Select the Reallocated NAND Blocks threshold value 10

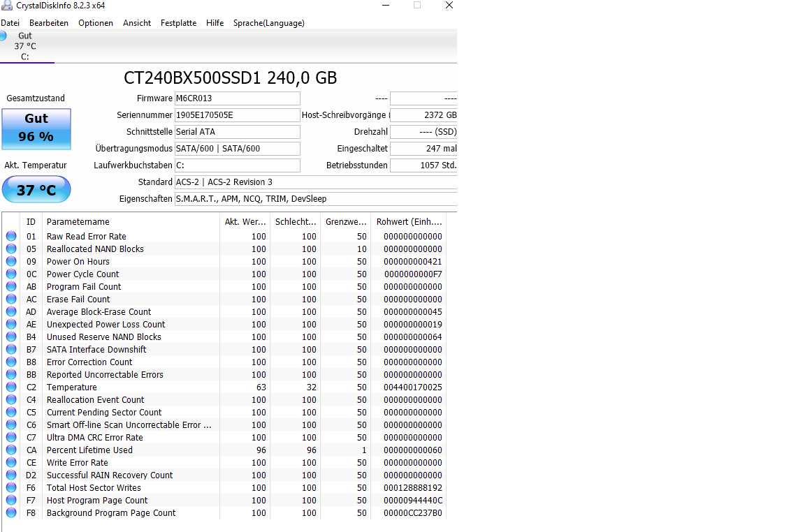tap(362, 249)
